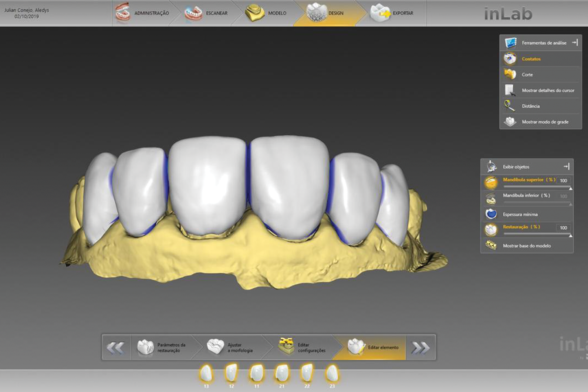The image size is (588, 392).
Task: Click the Distância measurement icon
Action: click(x=510, y=106)
